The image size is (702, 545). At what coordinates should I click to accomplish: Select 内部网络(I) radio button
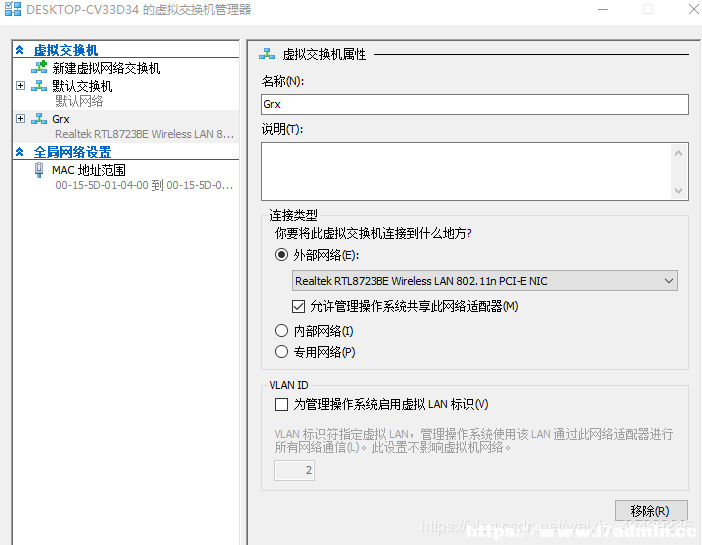point(281,331)
